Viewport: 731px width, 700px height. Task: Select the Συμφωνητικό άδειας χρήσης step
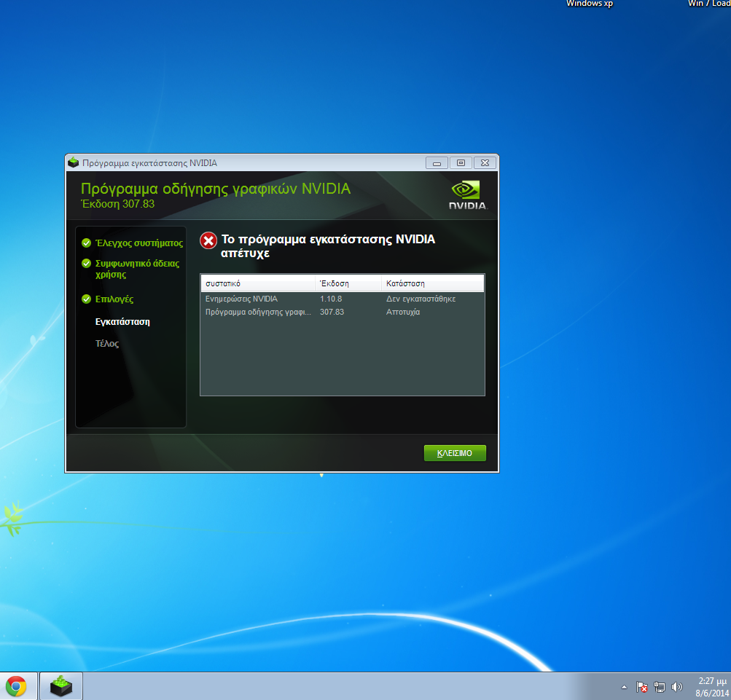pyautogui.click(x=137, y=269)
